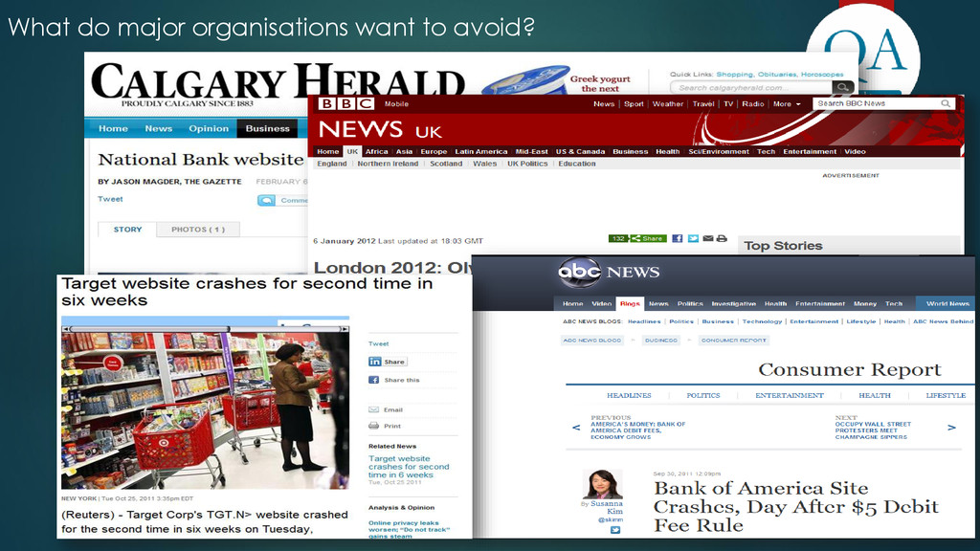Viewport: 980px width, 551px height.
Task: Click the Tweet link on Target article
Action: click(x=378, y=344)
